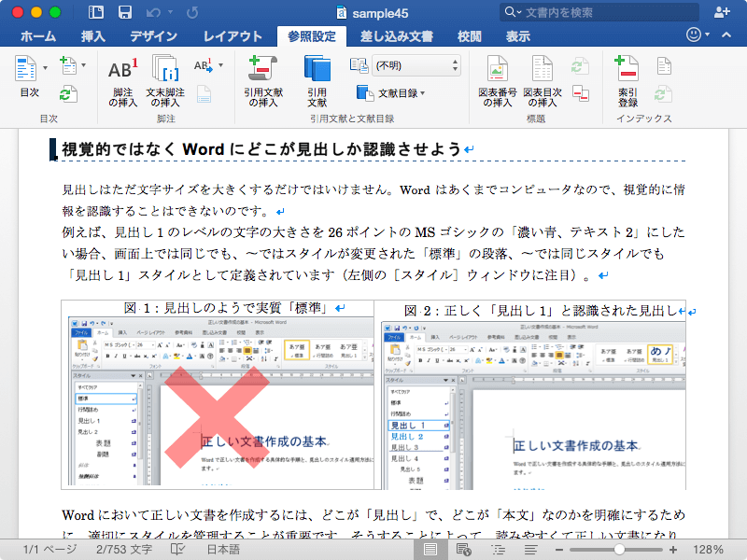This screenshot has width=747, height=560.
Task: Open the (不明) citation style dropdown
Action: coord(416,65)
